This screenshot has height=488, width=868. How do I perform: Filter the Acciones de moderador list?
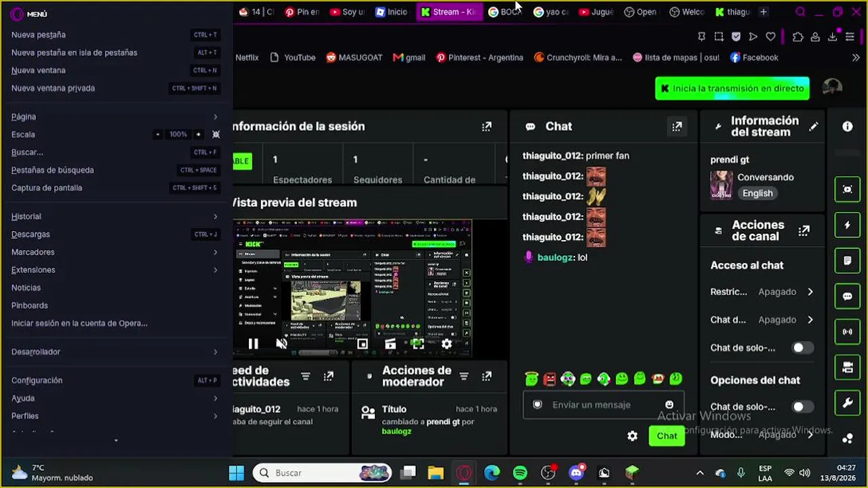click(464, 376)
